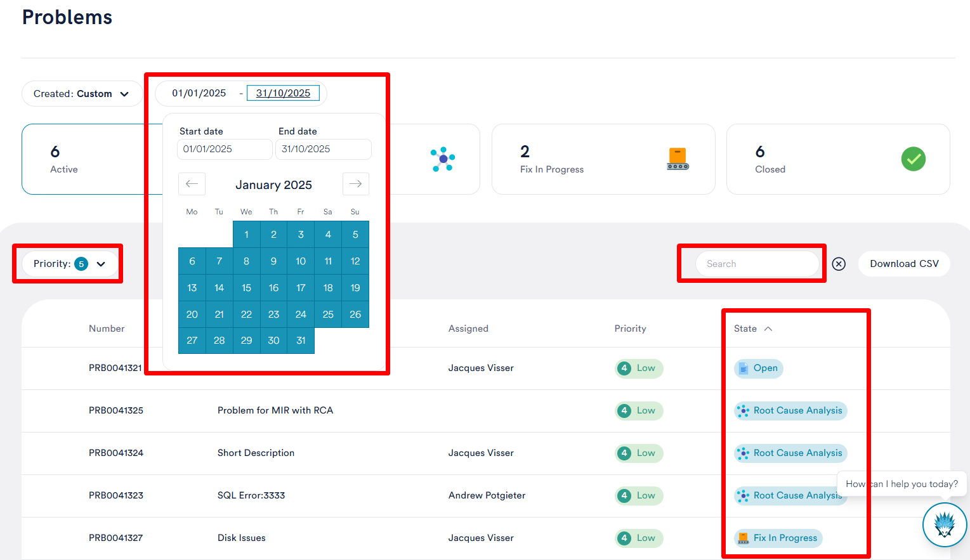Screen dimensions: 970x560
Task: Click the Open state badge for PRB0041321
Action: click(759, 368)
